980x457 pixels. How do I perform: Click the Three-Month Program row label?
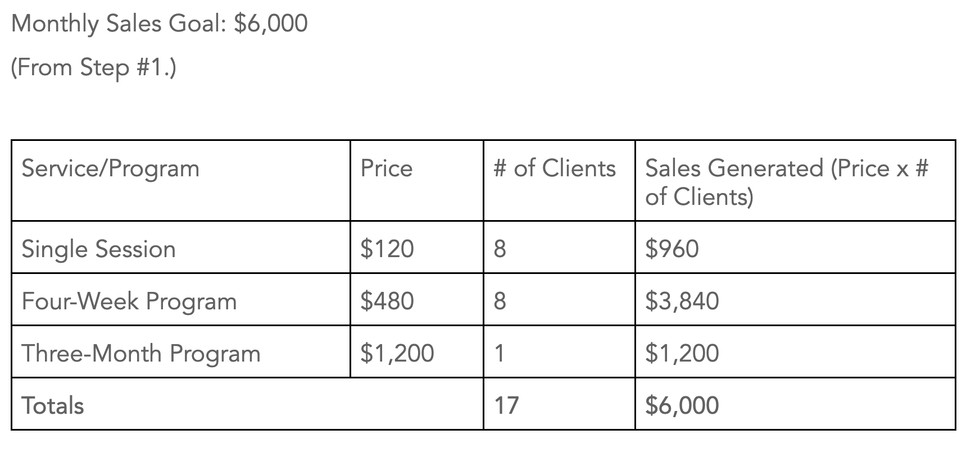(181, 352)
